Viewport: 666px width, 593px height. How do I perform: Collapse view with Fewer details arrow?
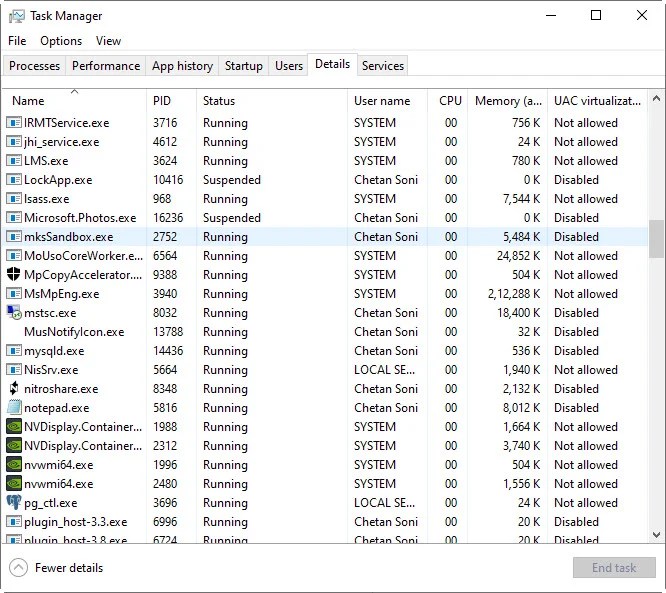[x=18, y=568]
